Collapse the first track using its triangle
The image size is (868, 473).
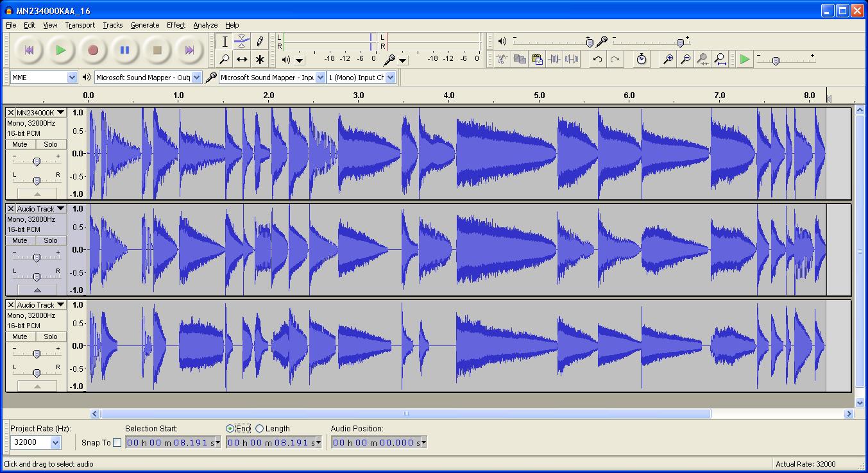point(37,194)
